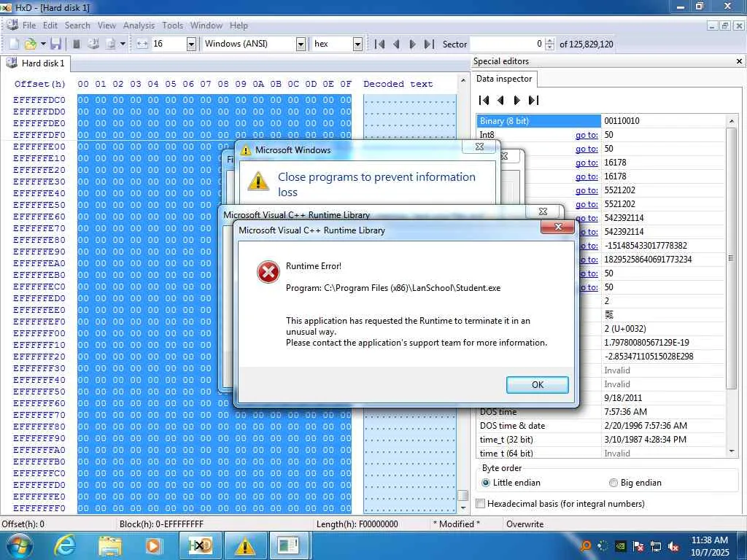This screenshot has height=560, width=747.
Task: Click the Overwrite status bar entry
Action: [525, 524]
